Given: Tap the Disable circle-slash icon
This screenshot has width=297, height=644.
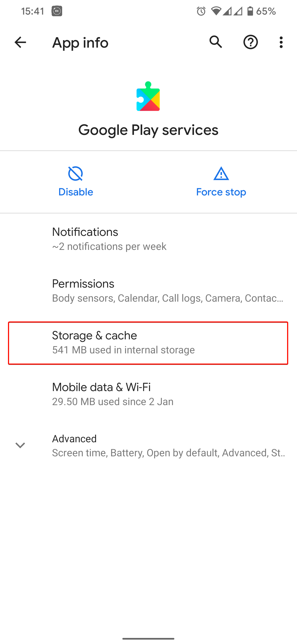Looking at the screenshot, I should pyautogui.click(x=76, y=174).
